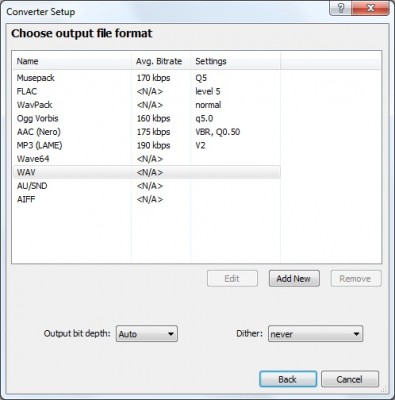Screen dimensions: 395x400
Task: Cancel the Converter Setup dialog
Action: tap(350, 379)
